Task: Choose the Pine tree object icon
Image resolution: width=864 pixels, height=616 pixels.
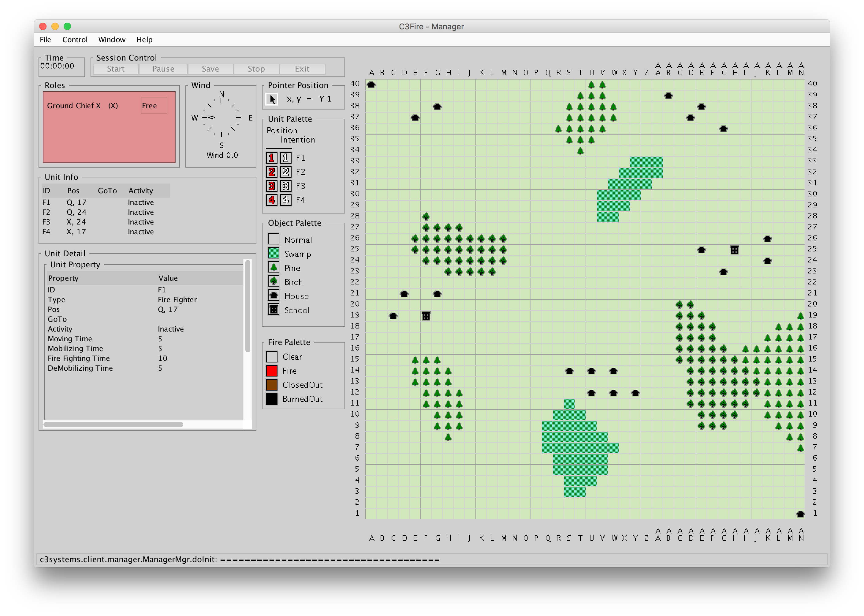Action: (x=273, y=267)
